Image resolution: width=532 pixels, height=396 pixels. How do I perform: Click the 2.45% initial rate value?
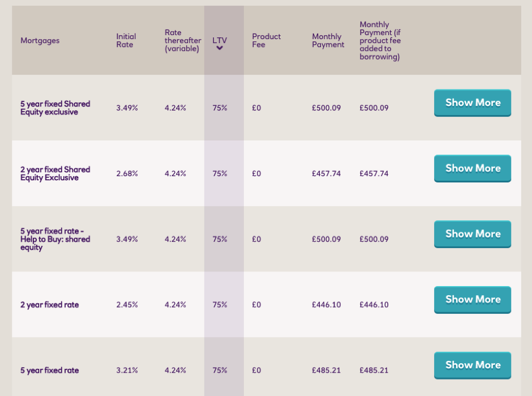[x=127, y=305]
